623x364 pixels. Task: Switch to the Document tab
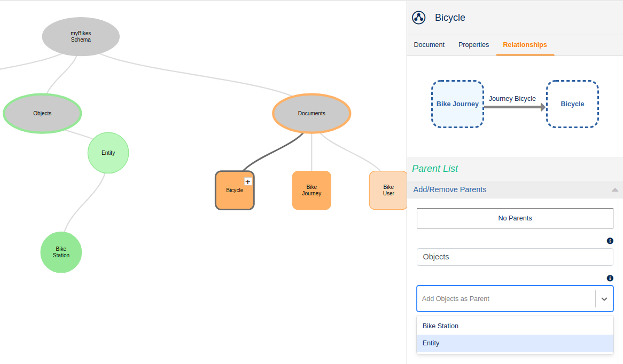tap(429, 45)
